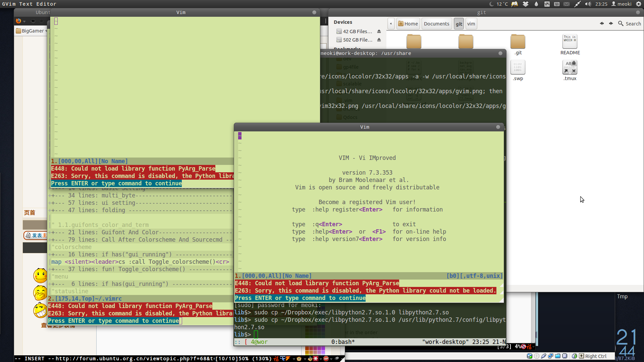Click the git path button
The image size is (644, 362).
[459, 23]
